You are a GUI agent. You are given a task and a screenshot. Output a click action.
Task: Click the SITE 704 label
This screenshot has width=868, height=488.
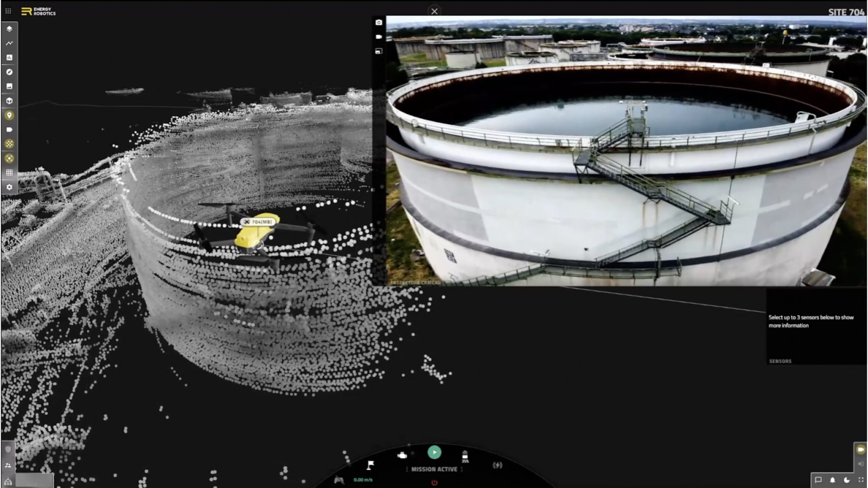click(x=846, y=12)
